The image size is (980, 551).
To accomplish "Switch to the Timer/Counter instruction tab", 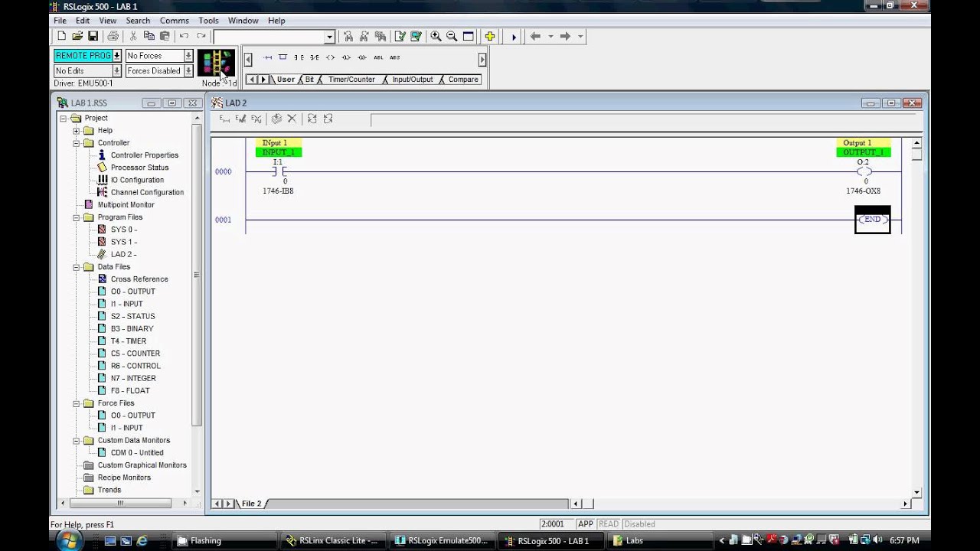I will coord(351,80).
